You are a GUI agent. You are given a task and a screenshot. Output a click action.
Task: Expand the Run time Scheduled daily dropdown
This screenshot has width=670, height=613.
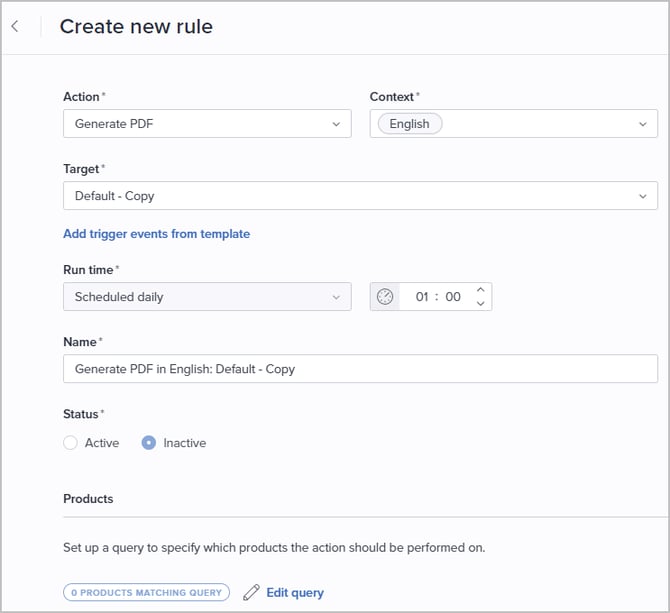click(207, 297)
